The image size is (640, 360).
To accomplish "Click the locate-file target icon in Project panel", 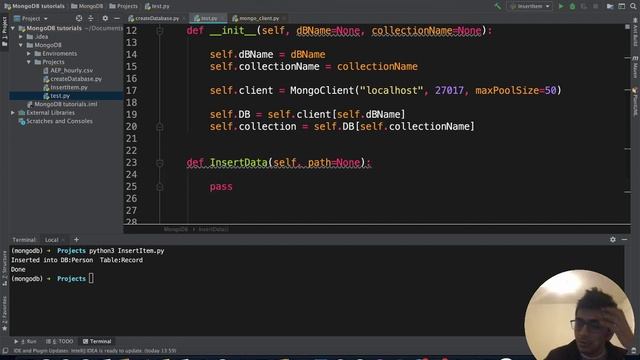I will click(x=79, y=18).
